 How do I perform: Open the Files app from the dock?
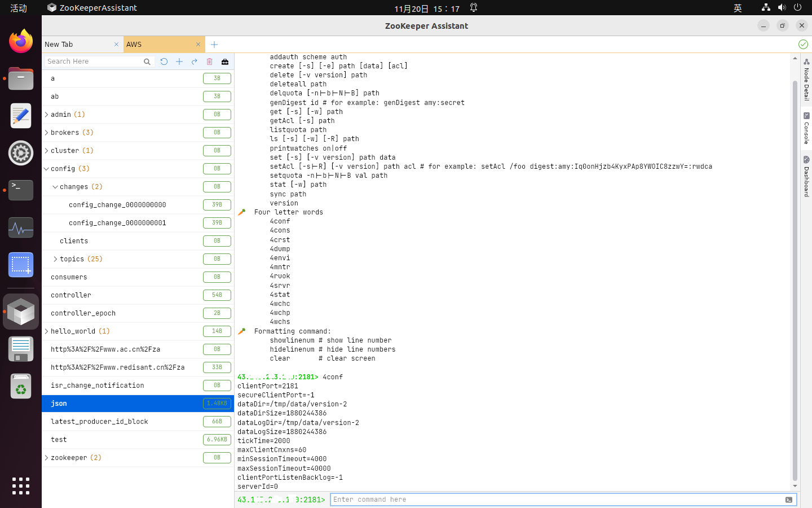tap(21, 79)
